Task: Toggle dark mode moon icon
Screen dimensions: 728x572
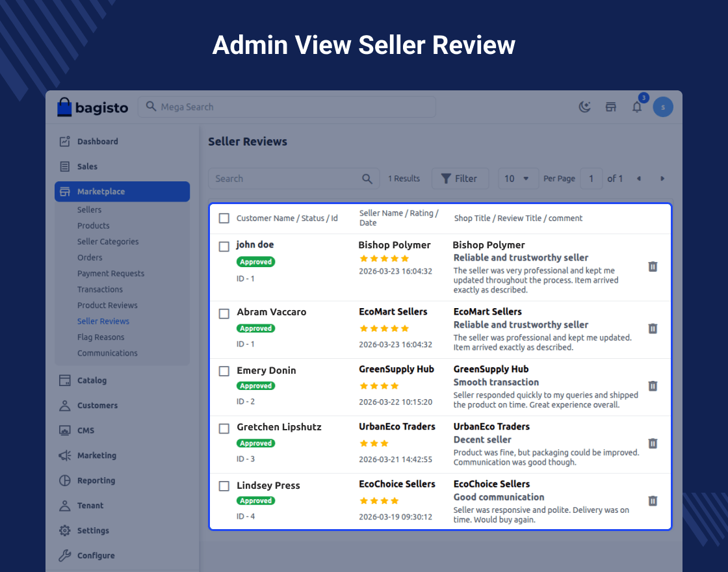Action: (x=585, y=107)
